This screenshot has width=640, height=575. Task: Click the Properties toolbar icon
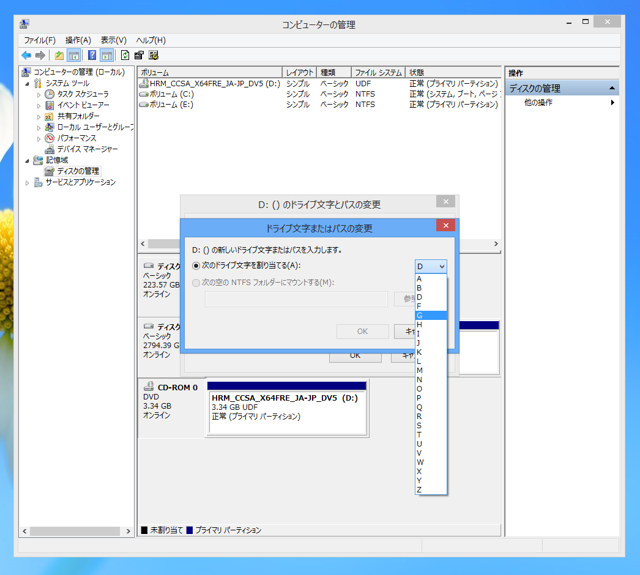pos(139,55)
